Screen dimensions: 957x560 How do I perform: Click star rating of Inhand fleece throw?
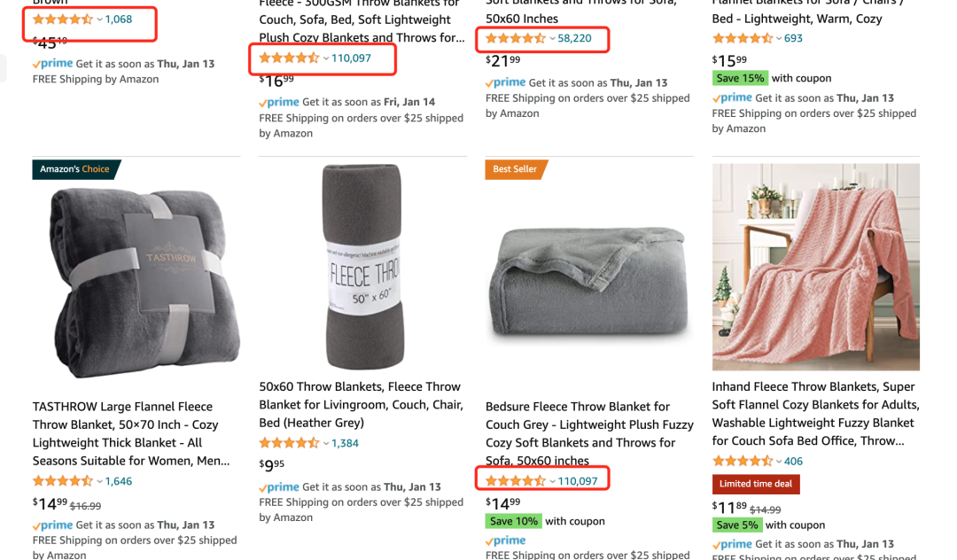click(743, 461)
